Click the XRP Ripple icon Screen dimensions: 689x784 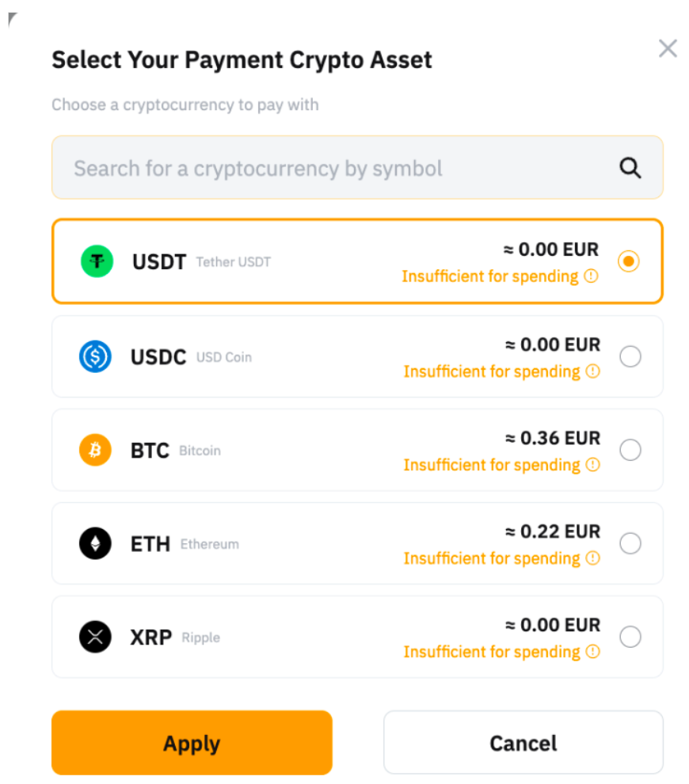click(x=95, y=637)
